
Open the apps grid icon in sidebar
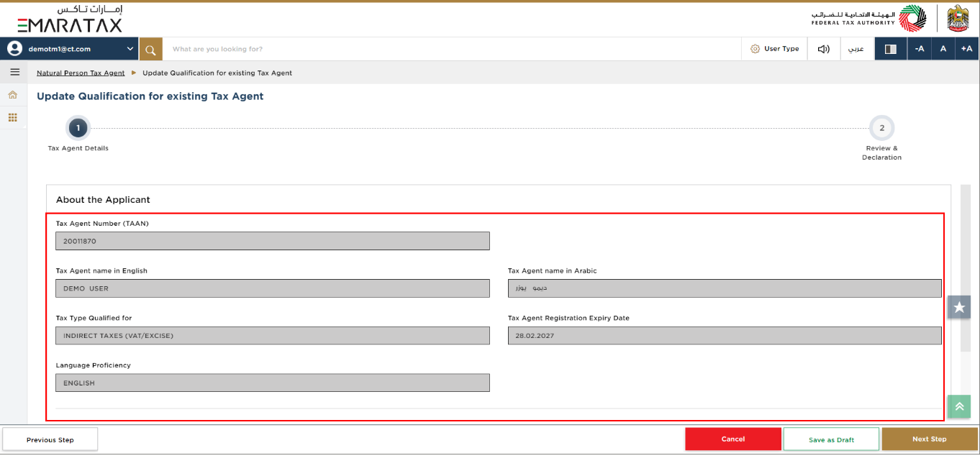pos(13,117)
